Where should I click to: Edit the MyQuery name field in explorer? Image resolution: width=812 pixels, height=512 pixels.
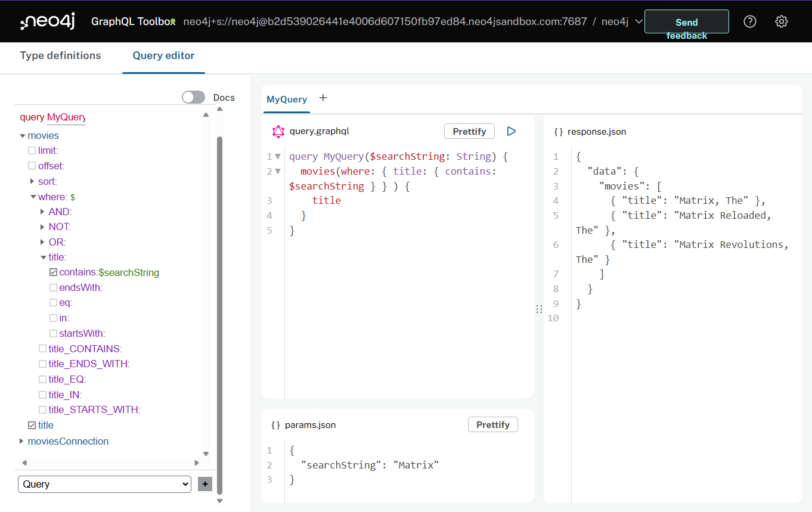point(66,117)
